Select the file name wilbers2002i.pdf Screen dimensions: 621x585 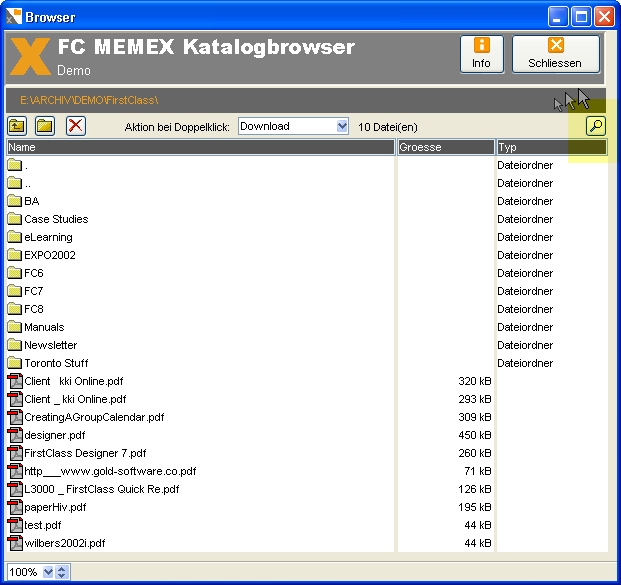pos(65,543)
